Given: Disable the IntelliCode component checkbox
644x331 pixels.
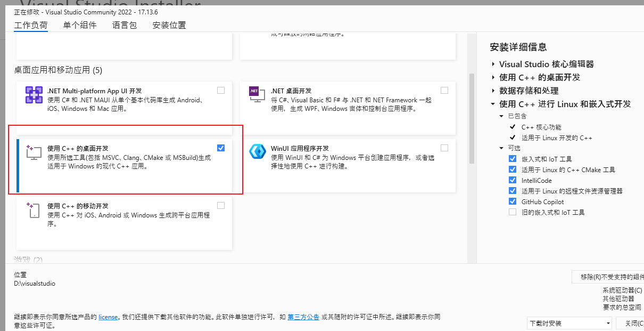Looking at the screenshot, I should 513,180.
